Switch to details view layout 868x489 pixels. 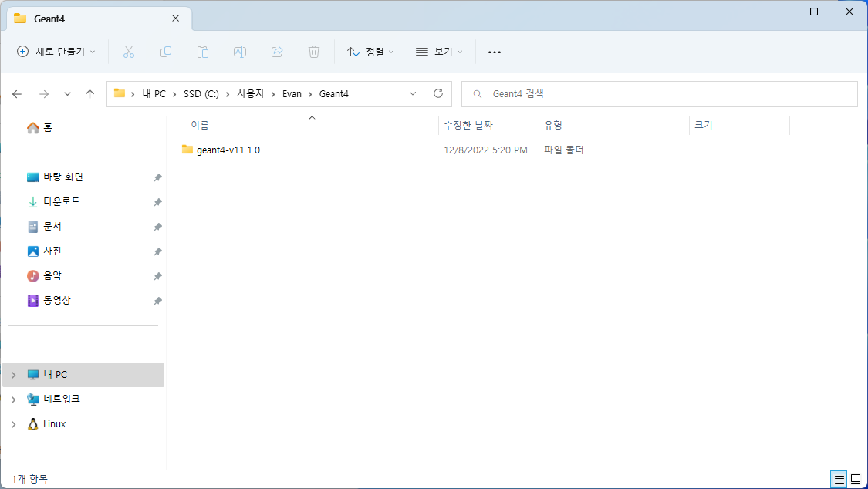tap(838, 479)
